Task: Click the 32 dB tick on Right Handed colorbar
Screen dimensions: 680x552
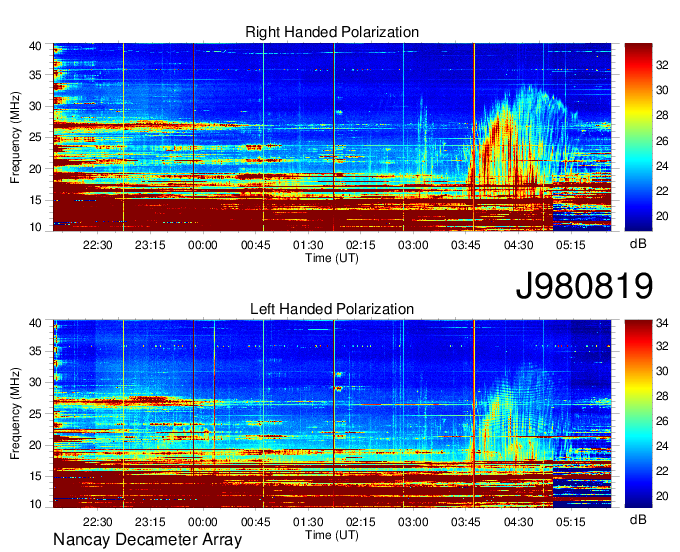Action: [x=662, y=65]
